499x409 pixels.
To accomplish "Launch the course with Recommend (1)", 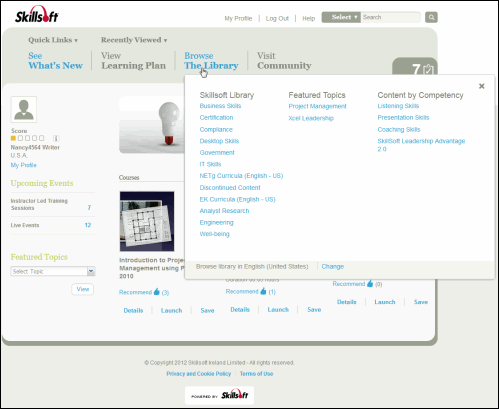I will click(x=278, y=309).
